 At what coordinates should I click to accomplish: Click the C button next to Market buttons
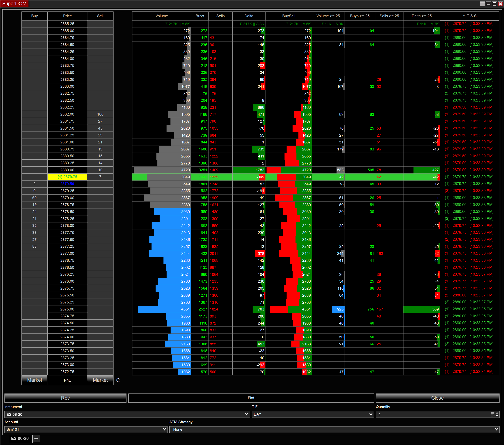(118, 380)
